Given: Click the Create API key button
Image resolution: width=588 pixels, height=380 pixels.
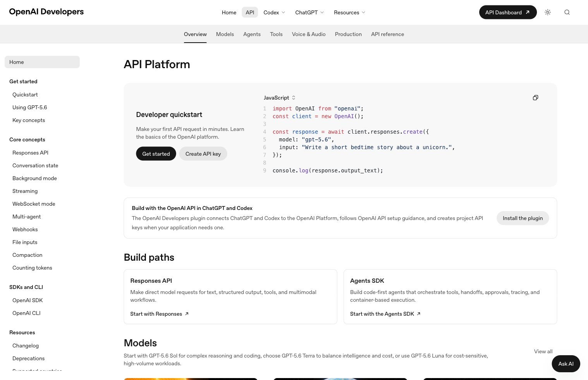Looking at the screenshot, I should [x=203, y=154].
